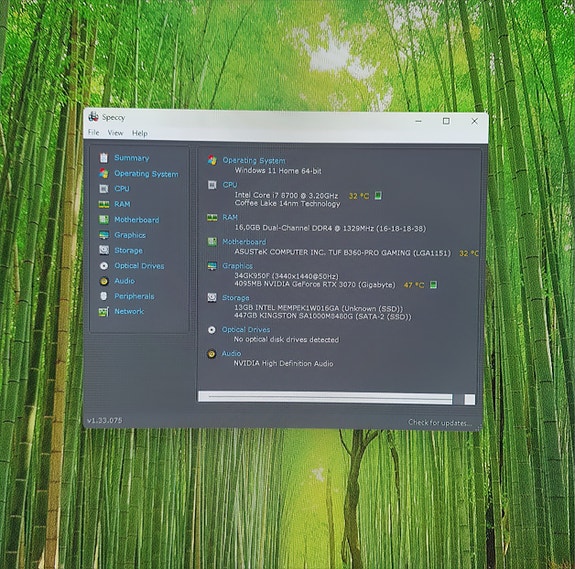Image resolution: width=575 pixels, height=569 pixels.
Task: Open the Operating System heading in summary panel
Action: point(254,161)
